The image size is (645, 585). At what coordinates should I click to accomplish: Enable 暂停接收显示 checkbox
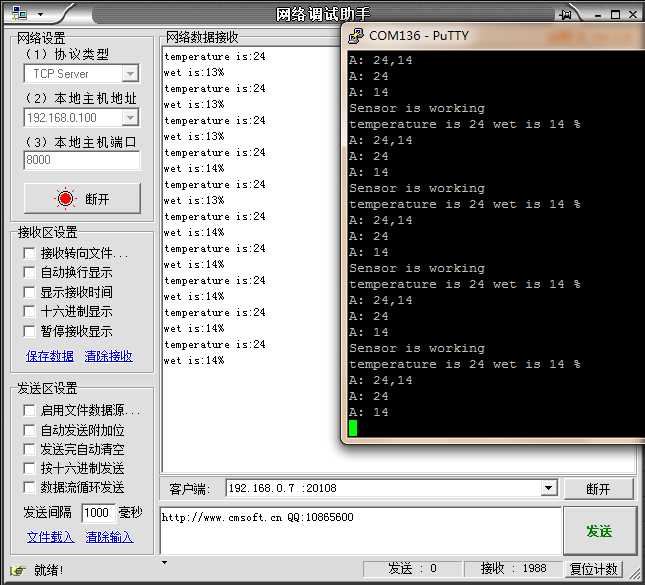[x=29, y=331]
